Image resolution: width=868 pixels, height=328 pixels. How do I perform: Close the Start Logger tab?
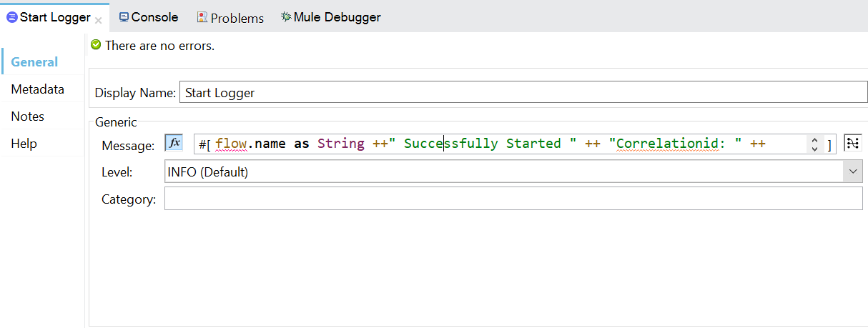tap(99, 20)
